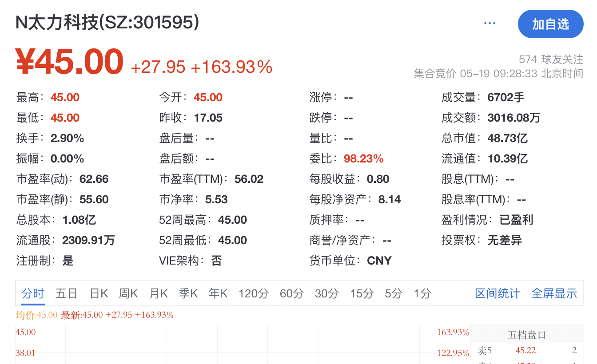Select the 季K quarterly chart tab
Screen dimensions: 597x364
point(189,293)
